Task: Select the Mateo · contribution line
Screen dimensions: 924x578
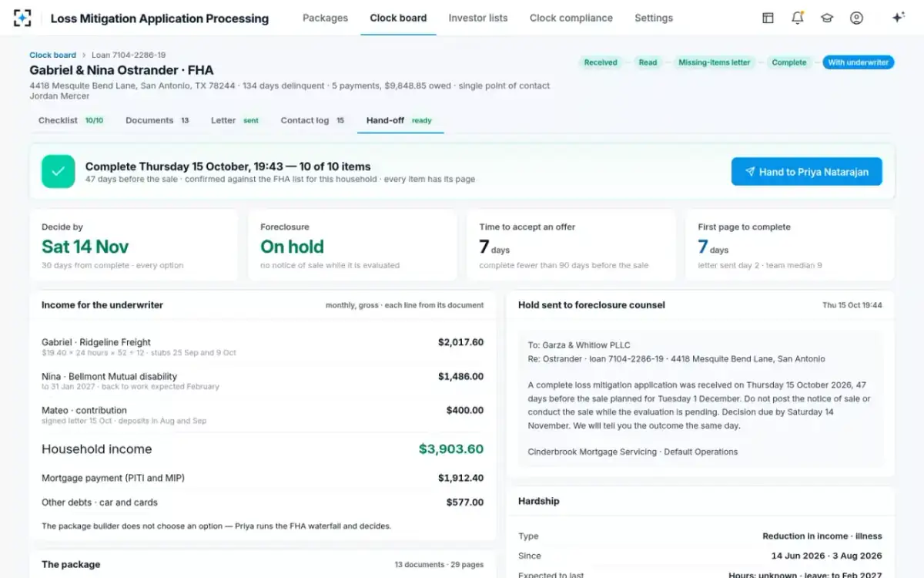Action: [x=263, y=415]
